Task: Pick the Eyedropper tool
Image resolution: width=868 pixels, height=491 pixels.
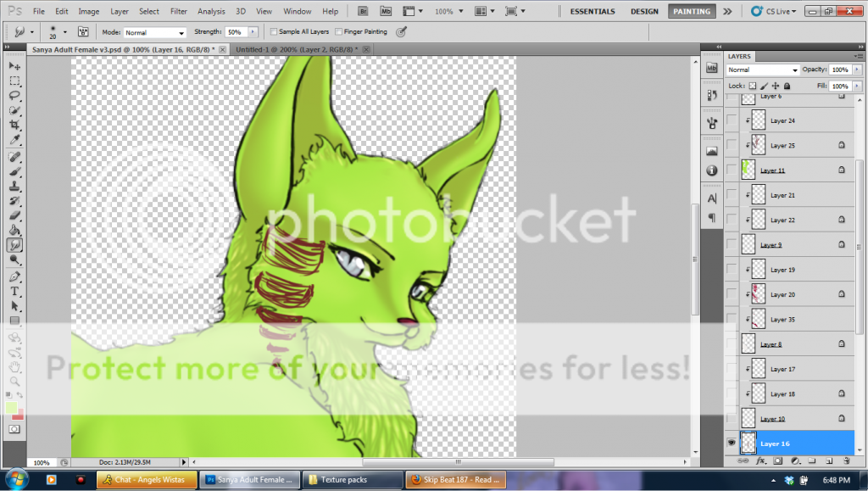Action: [x=15, y=138]
